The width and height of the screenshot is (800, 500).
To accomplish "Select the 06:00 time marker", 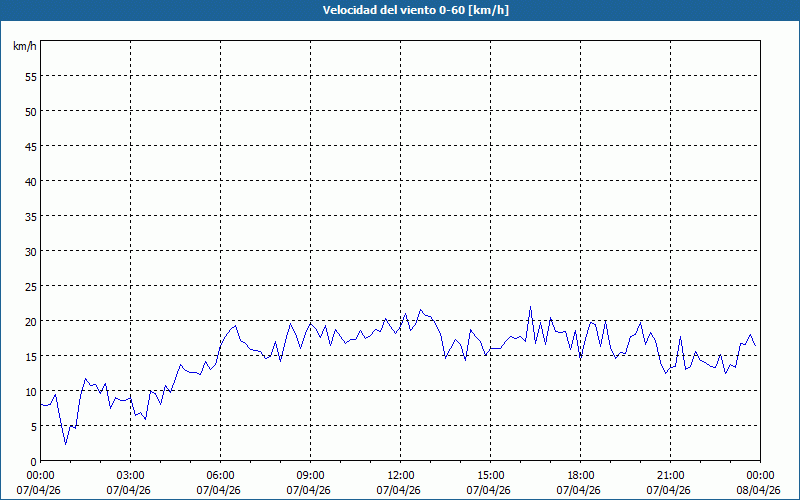I will (x=220, y=475).
